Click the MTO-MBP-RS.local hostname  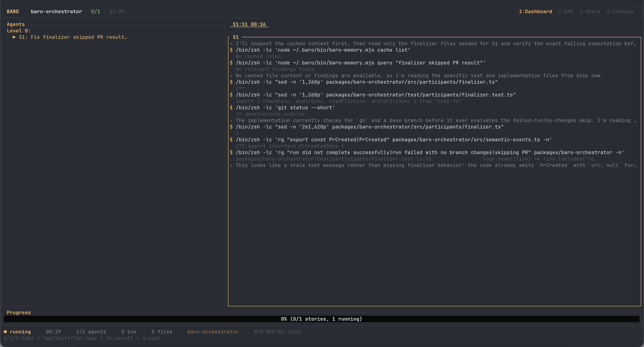(x=278, y=332)
